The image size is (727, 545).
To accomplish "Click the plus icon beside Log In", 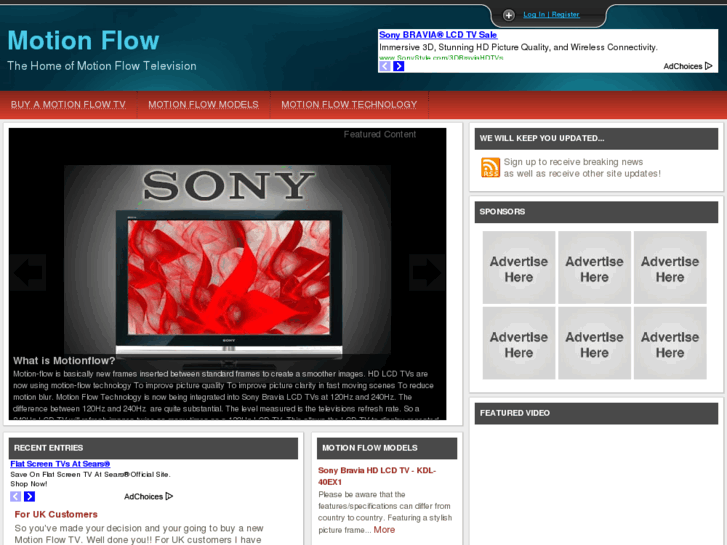I will tap(509, 15).
